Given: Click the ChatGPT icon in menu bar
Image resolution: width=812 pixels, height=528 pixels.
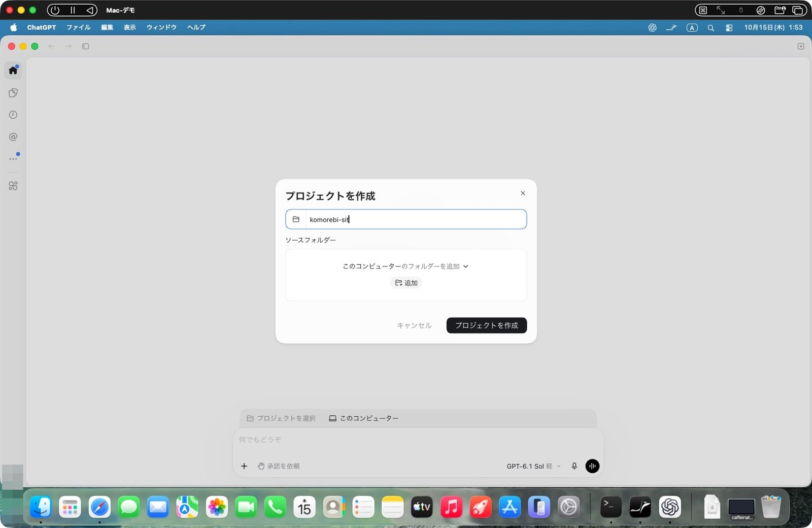Looking at the screenshot, I should tap(652, 28).
